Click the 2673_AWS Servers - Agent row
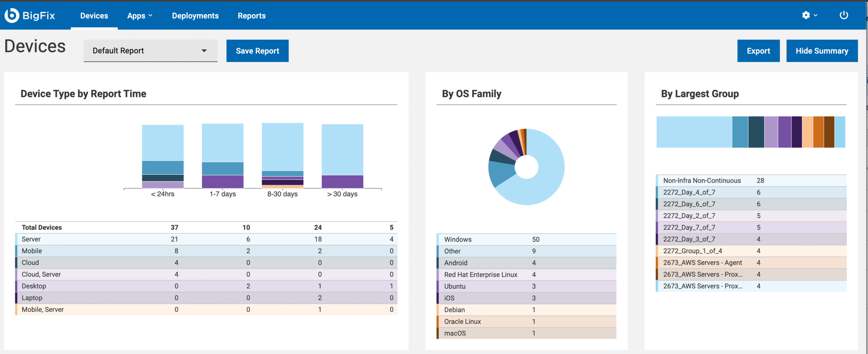Viewport: 868px width, 354px height. [x=751, y=263]
